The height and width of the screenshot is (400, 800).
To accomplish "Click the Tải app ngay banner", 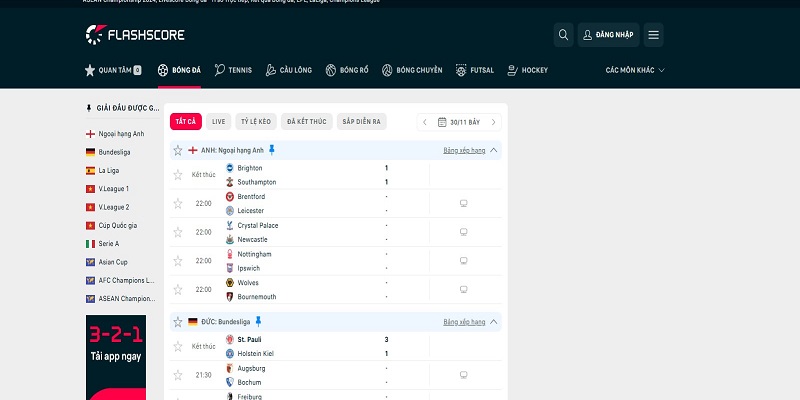I will [116, 357].
